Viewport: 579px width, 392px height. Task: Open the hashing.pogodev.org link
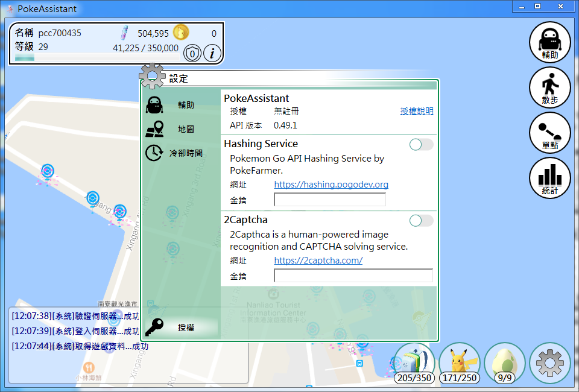tap(331, 184)
